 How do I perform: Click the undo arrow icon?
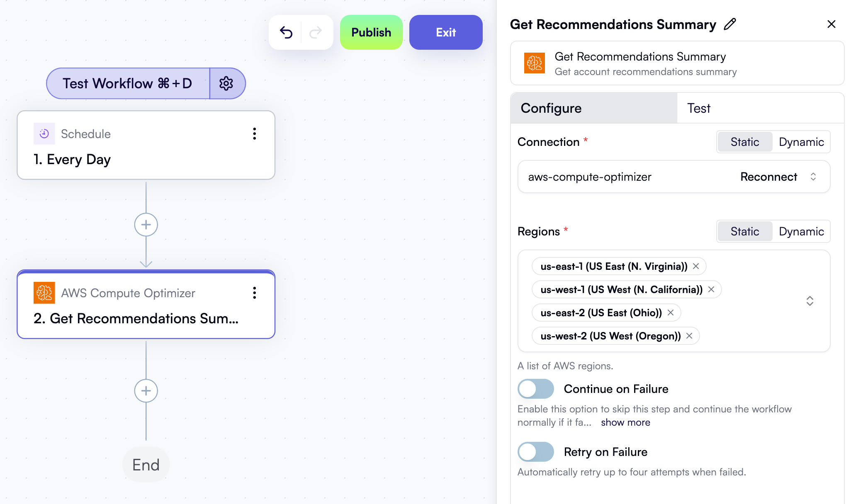click(x=286, y=32)
